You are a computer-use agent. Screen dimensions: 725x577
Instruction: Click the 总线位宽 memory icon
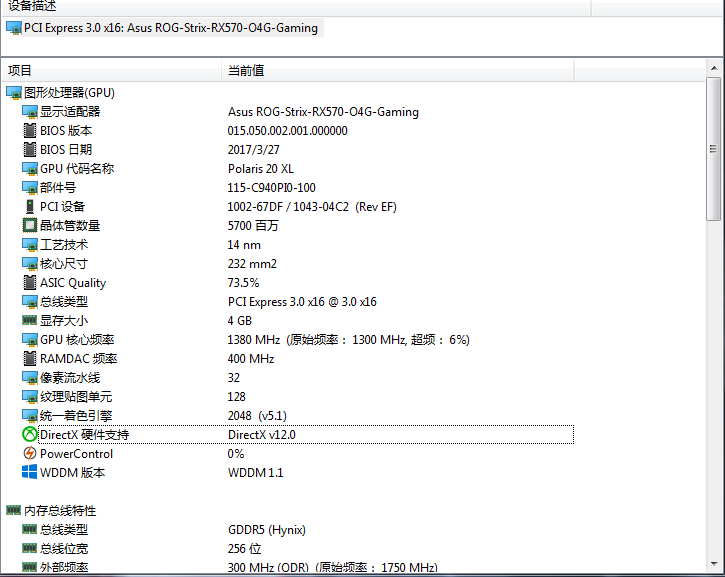pyautogui.click(x=30, y=548)
